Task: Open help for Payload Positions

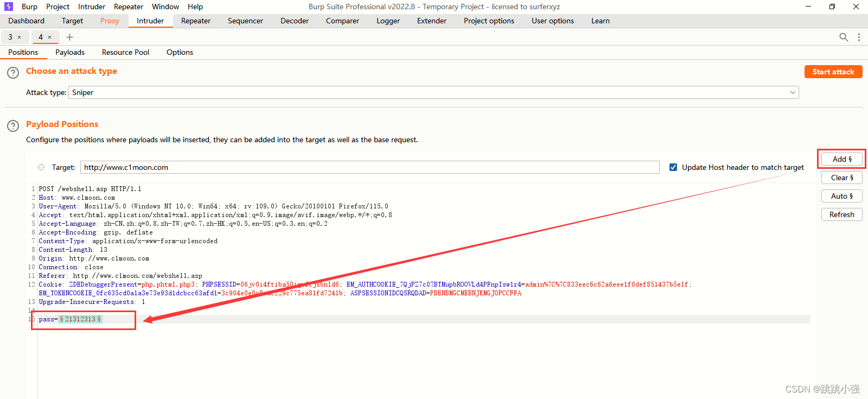Action: pyautogui.click(x=13, y=126)
